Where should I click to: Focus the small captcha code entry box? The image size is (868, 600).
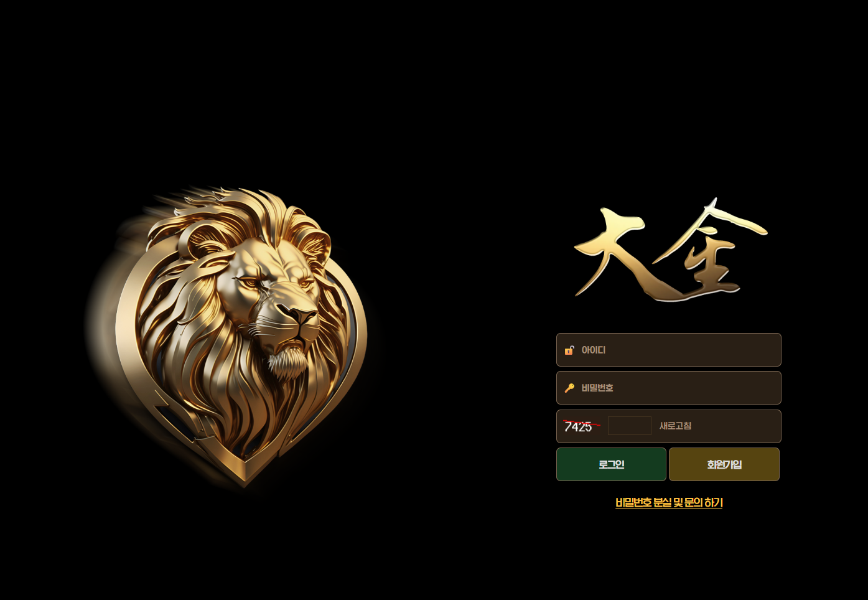[x=630, y=426]
